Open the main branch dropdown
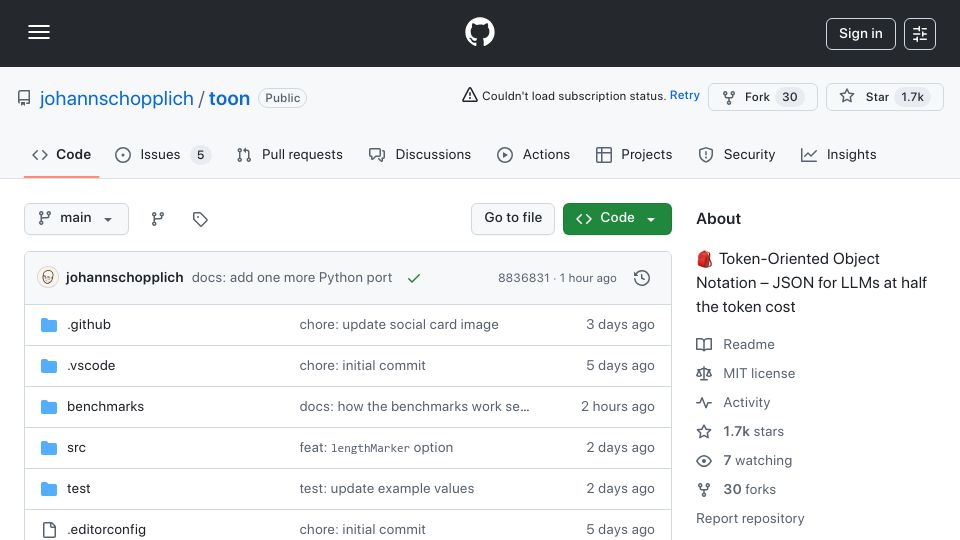 tap(76, 219)
